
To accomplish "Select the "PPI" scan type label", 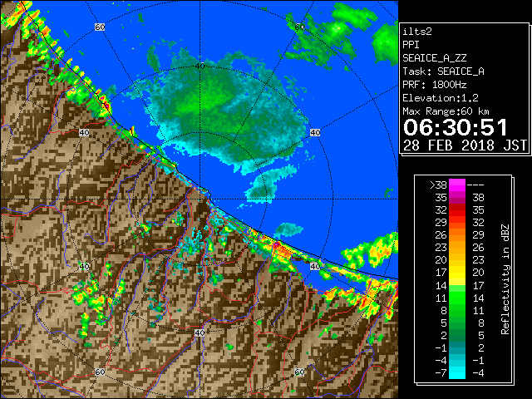I will (x=411, y=45).
